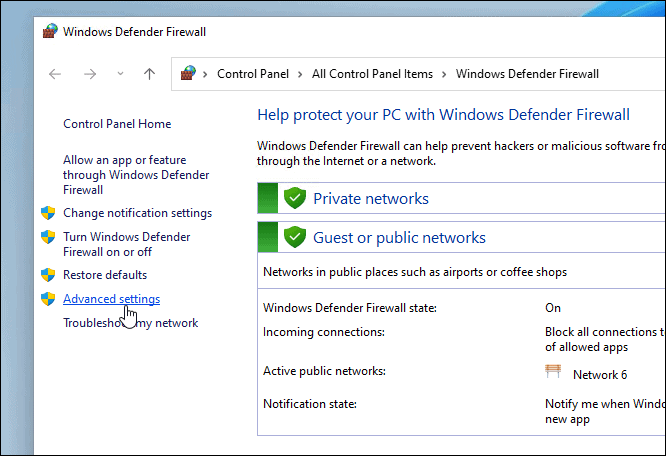Click the firewall icon in address bar
Screen dimensions: 666x456
[x=189, y=74]
